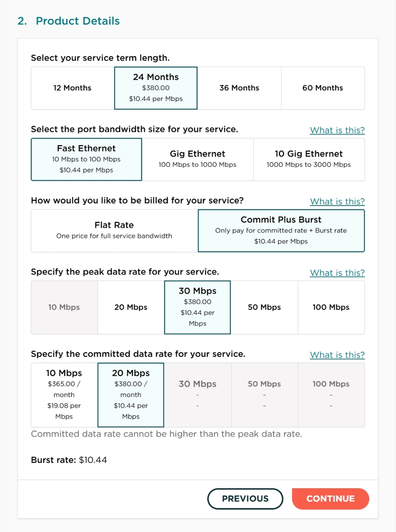Viewport: 396px width, 532px height.
Task: Choose the 36 Months term option
Action: point(239,88)
